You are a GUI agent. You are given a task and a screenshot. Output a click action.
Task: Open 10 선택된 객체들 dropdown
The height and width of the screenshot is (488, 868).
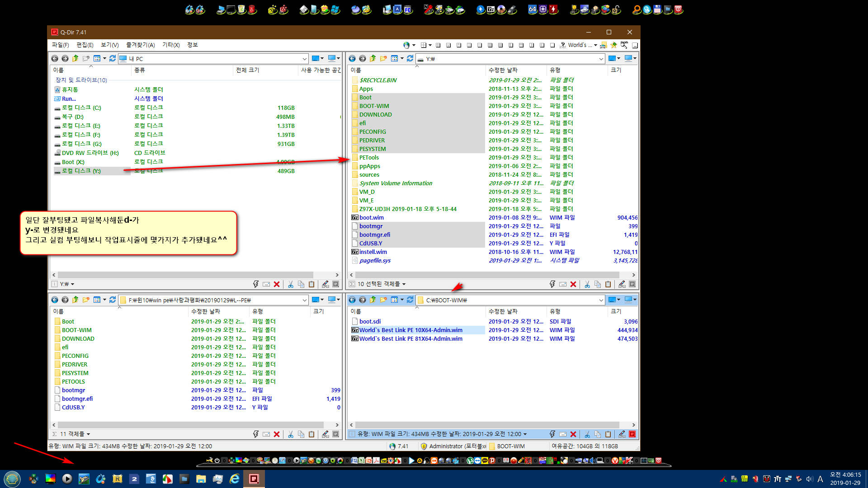click(x=404, y=284)
